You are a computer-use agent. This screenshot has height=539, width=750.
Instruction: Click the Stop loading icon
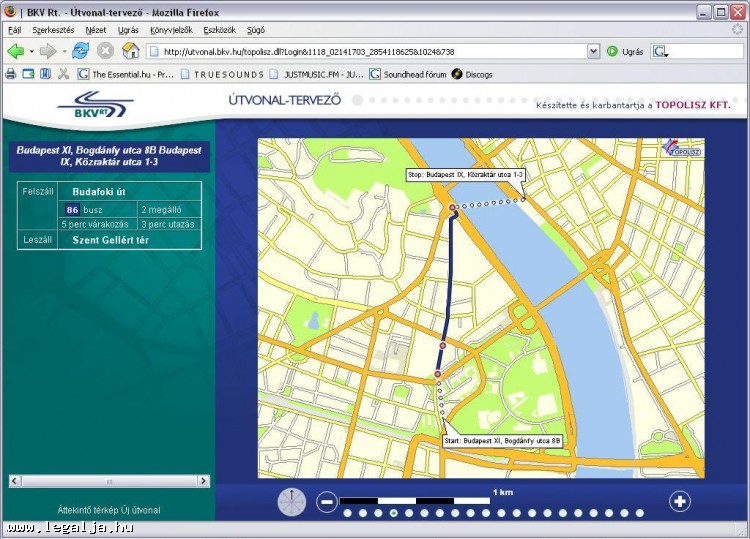(x=105, y=51)
